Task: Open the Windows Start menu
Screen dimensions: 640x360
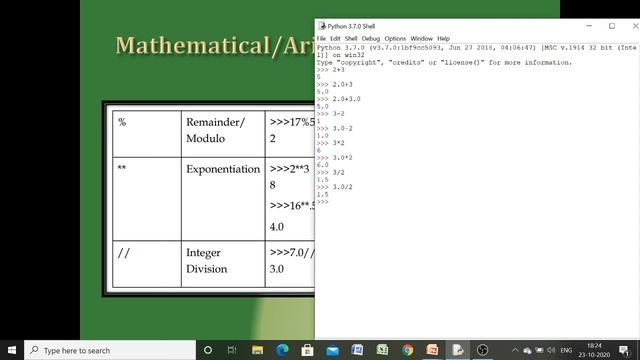Action: 12,350
